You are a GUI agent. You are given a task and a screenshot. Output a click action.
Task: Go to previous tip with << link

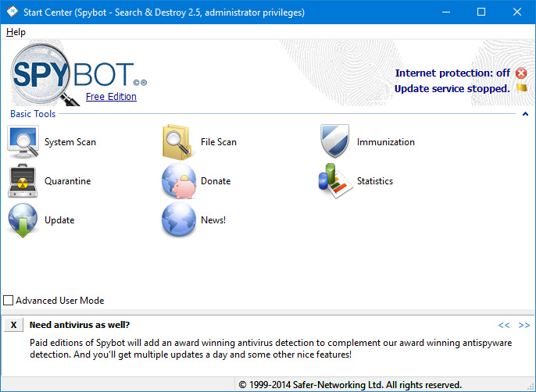coord(504,325)
